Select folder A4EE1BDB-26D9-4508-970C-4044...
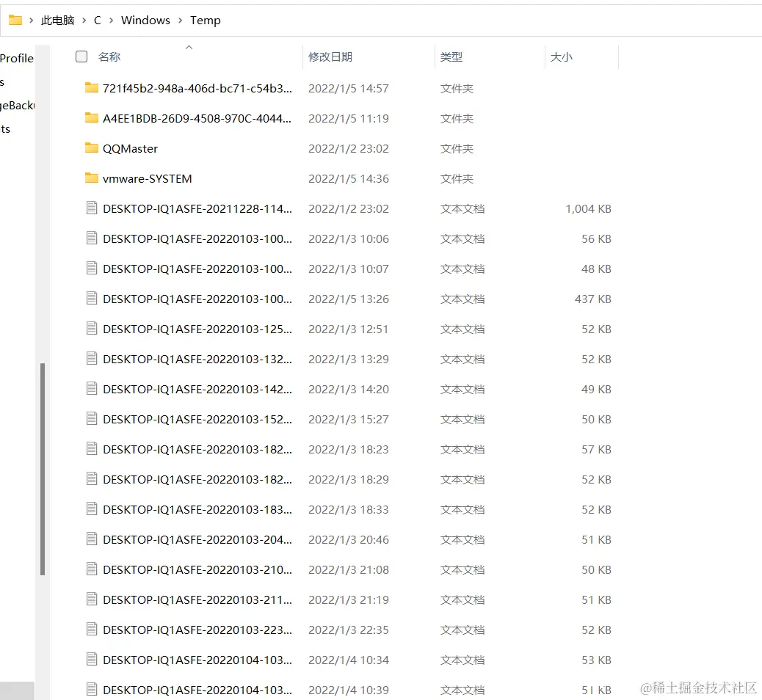The image size is (762, 700). point(197,119)
